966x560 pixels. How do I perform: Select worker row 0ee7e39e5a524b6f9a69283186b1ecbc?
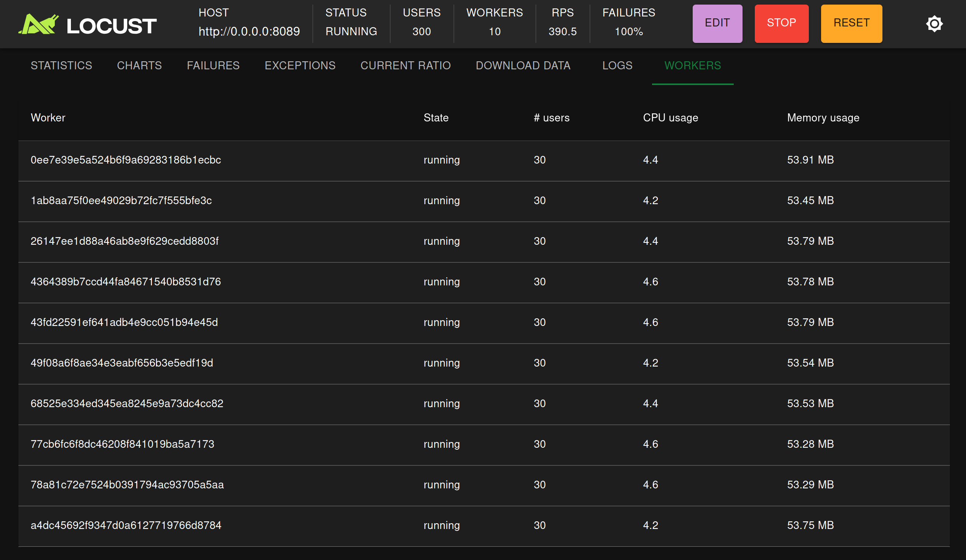pos(126,160)
